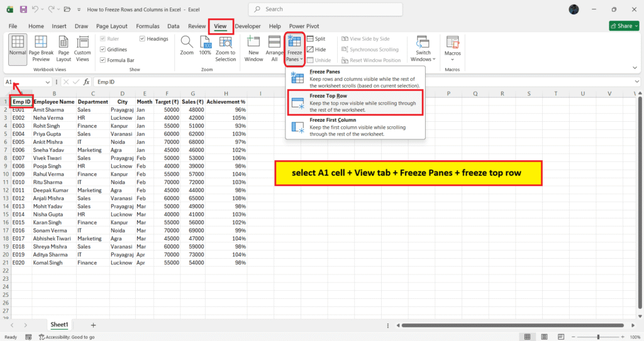The image size is (644, 341).
Task: Click Synchronous Scrolling
Action: (x=370, y=49)
